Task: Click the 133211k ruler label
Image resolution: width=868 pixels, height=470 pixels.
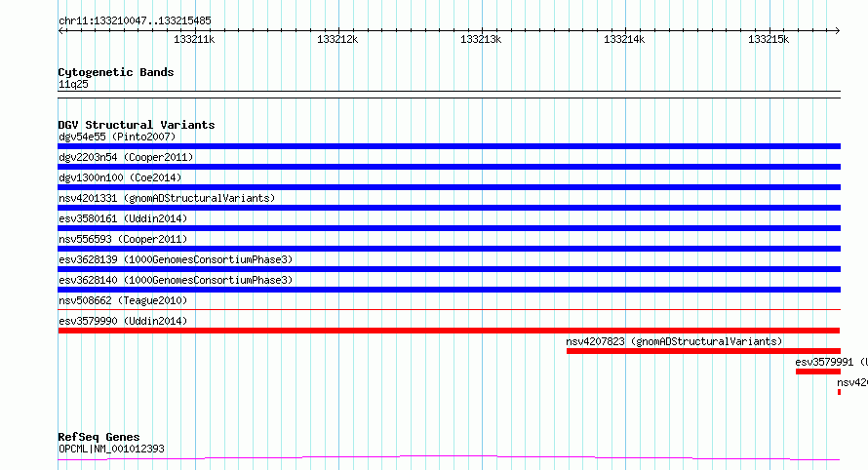Action: coord(194,39)
